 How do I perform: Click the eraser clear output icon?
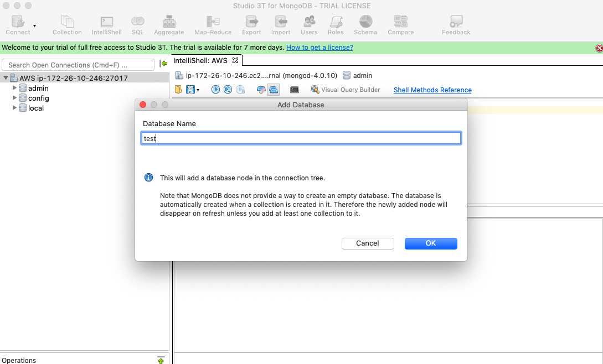tap(261, 90)
